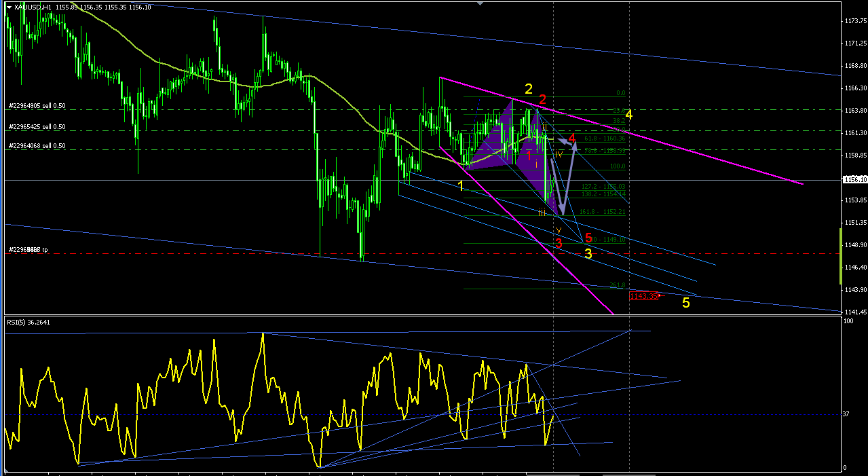
Task: Select the #22965425 sell 0.50 order label
Action: pyautogui.click(x=37, y=127)
